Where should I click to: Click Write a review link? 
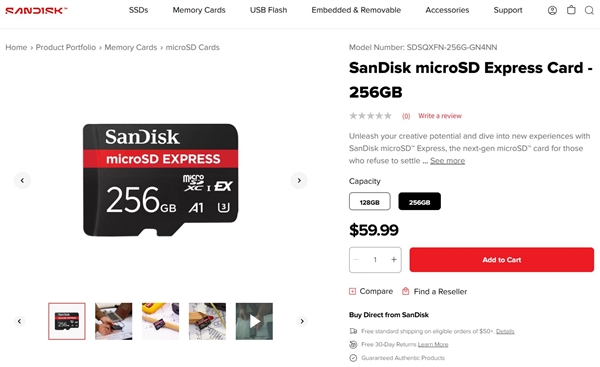[440, 116]
